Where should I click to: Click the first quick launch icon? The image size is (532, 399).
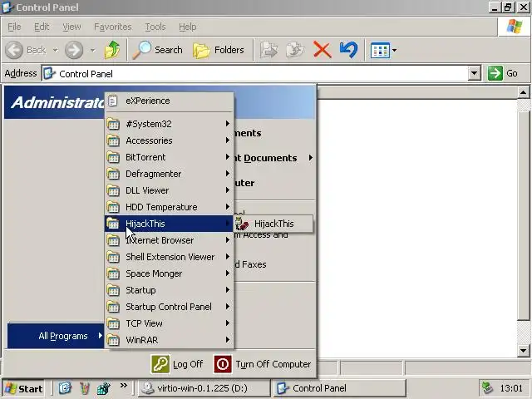(x=65, y=388)
